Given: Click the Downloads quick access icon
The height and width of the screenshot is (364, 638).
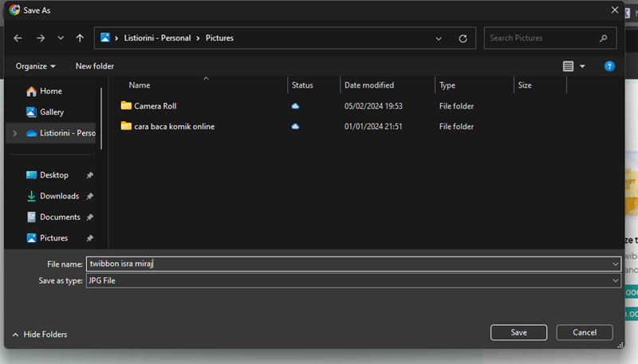Looking at the screenshot, I should [31, 196].
